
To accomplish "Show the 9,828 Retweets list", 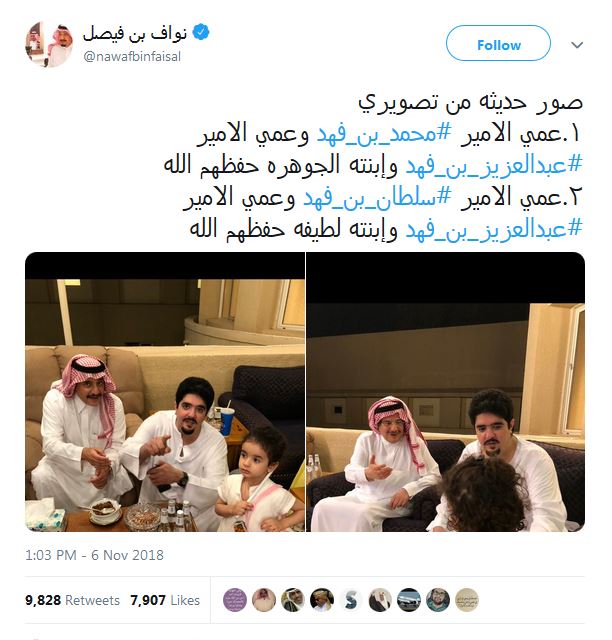I will (x=72, y=600).
